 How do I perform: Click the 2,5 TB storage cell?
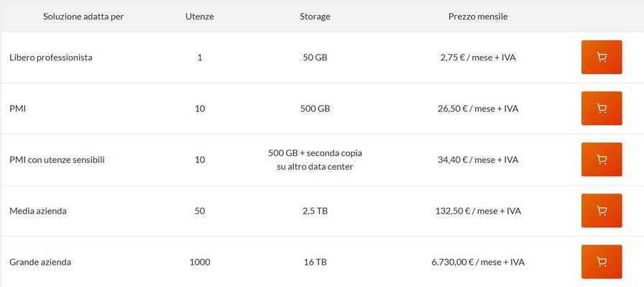[315, 211]
